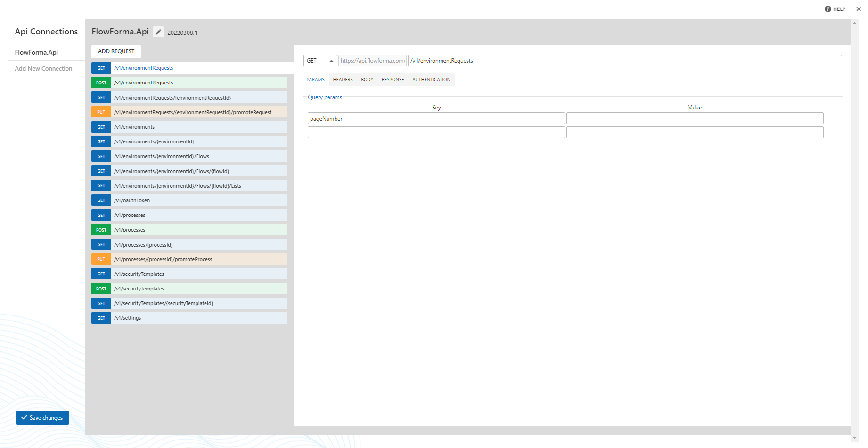Click the pageNumber value input field
868x448 pixels.
coord(695,118)
